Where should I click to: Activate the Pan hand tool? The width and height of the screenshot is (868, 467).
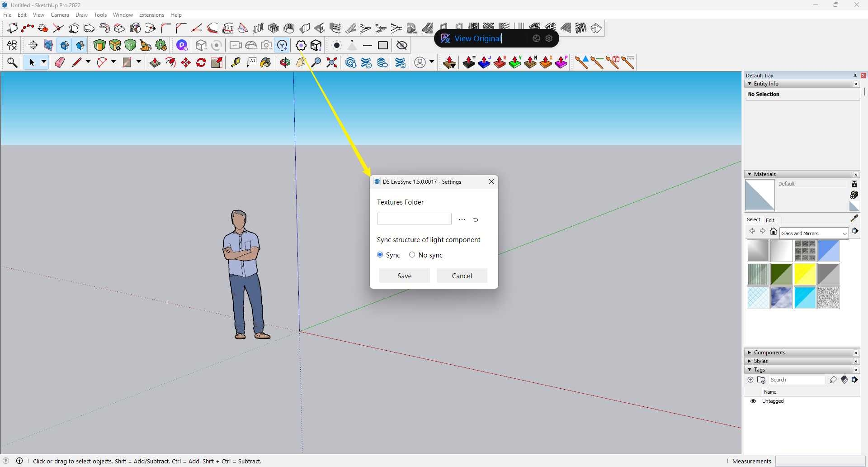pos(301,62)
